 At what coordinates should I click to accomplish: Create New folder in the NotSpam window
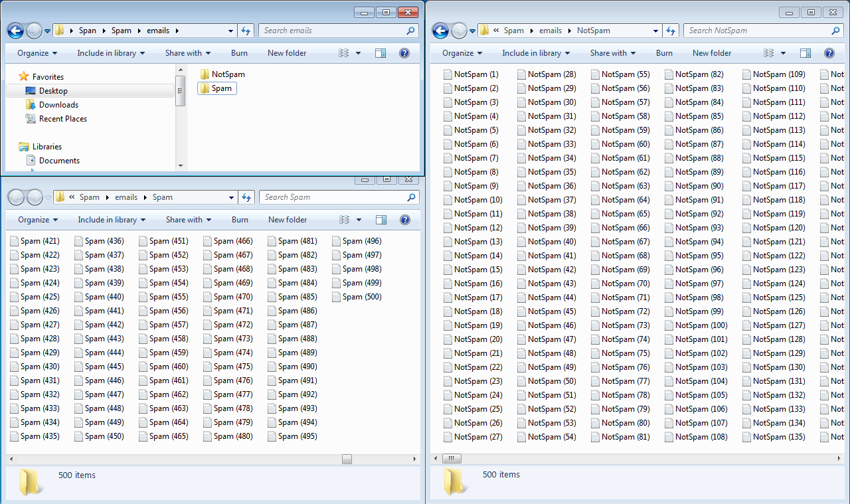point(711,53)
